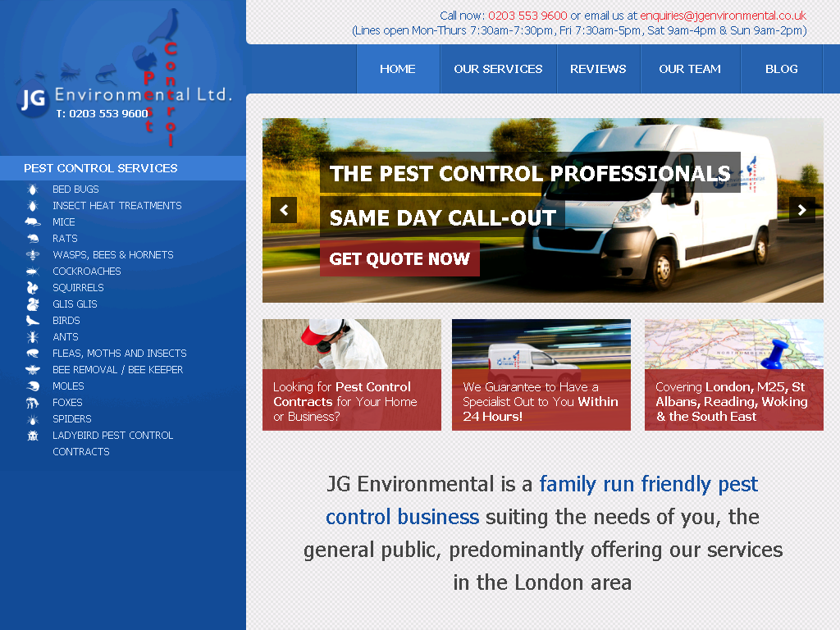Image resolution: width=840 pixels, height=630 pixels.
Task: Click the bird icon beside Birds
Action: (33, 321)
